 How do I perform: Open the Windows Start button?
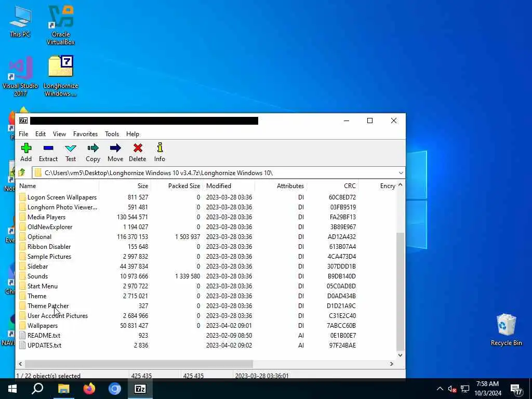tap(12, 389)
